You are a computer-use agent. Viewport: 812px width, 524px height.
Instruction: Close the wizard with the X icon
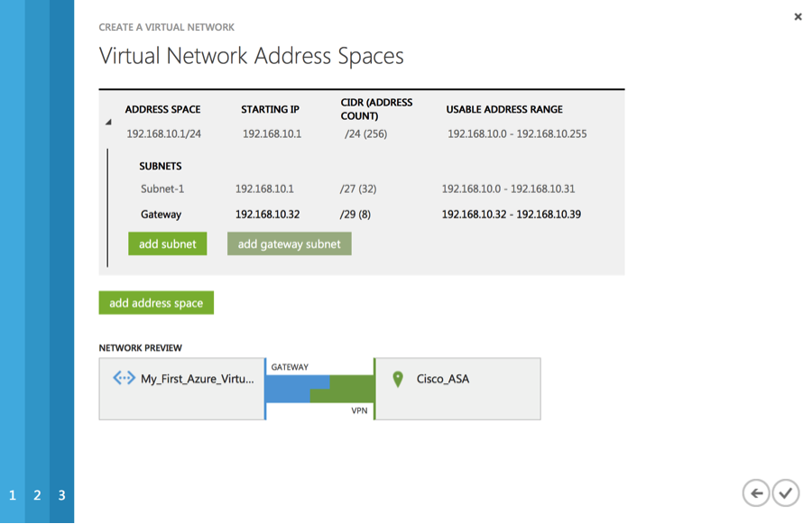798,17
